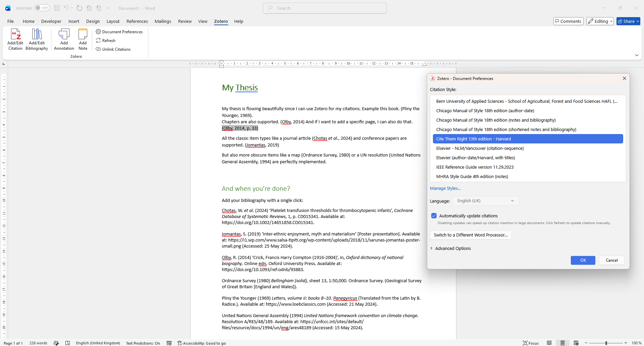Screen dimensions: 644x346
Task: Open the Help tab
Action: pyautogui.click(x=239, y=21)
